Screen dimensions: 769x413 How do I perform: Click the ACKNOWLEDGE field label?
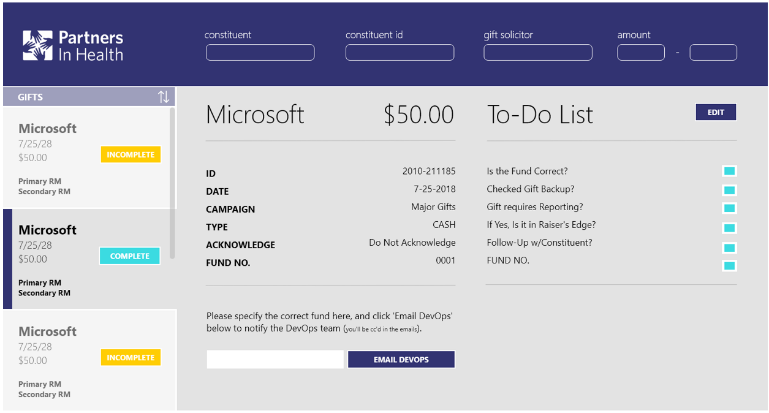(x=240, y=245)
